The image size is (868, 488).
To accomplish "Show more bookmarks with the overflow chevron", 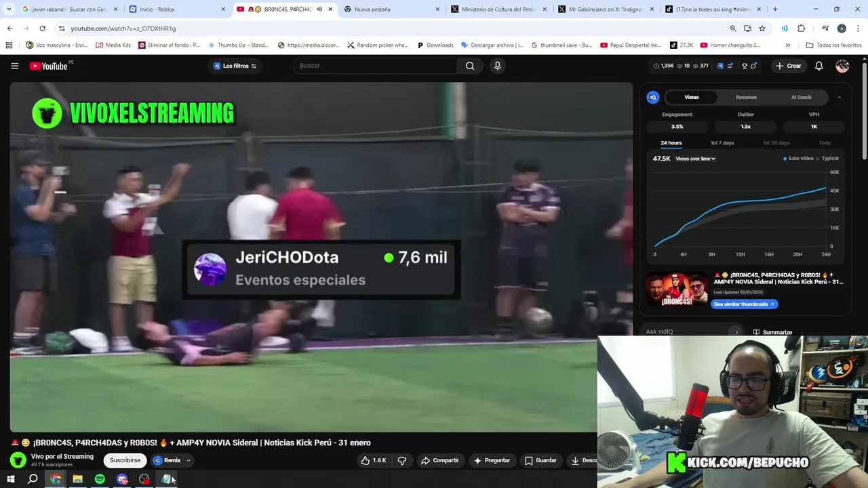I will pyautogui.click(x=787, y=45).
